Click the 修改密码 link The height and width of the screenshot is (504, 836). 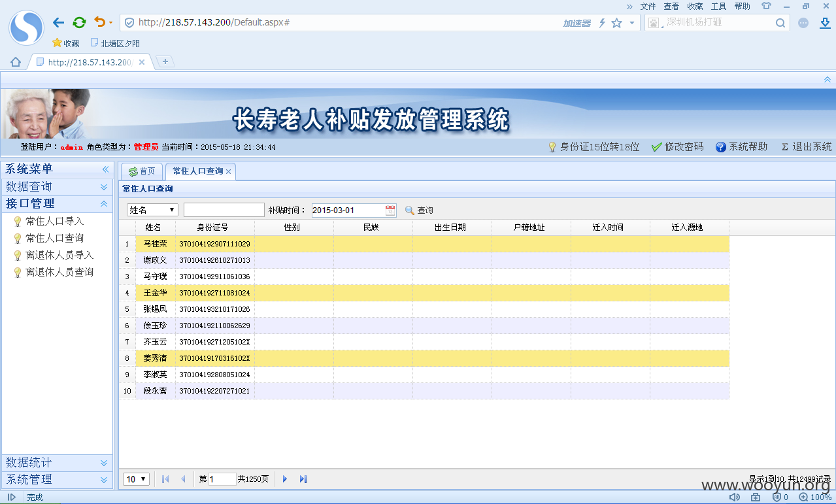678,147
